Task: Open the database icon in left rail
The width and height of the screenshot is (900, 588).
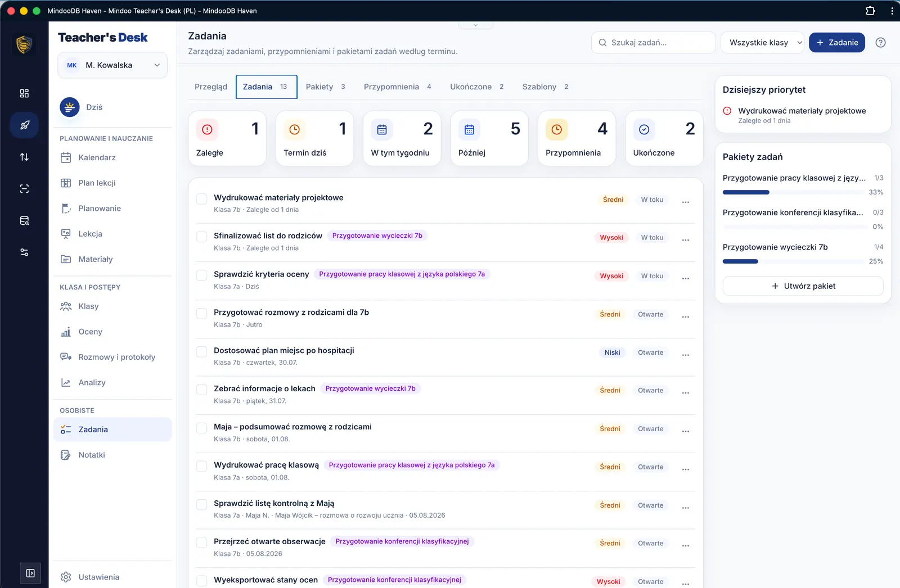Action: [x=24, y=220]
